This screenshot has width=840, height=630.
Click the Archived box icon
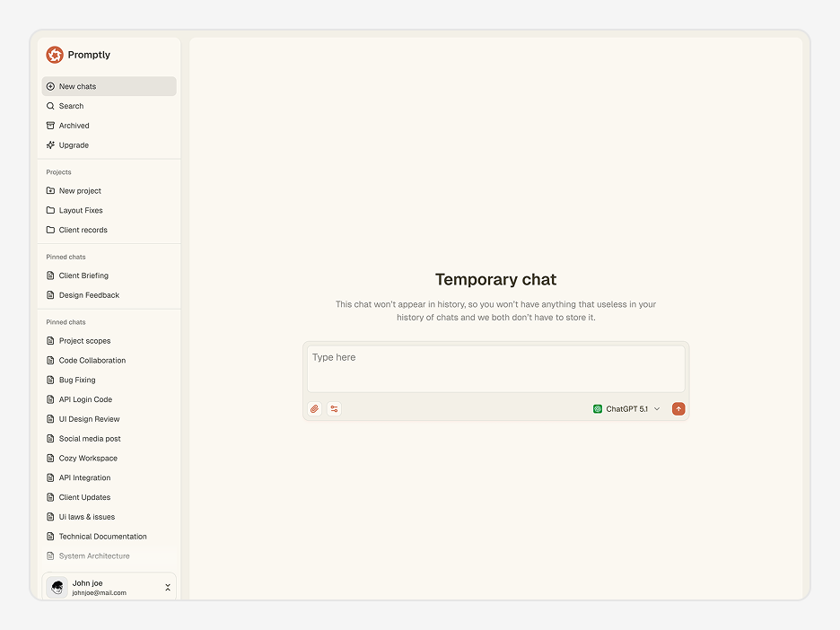50,126
